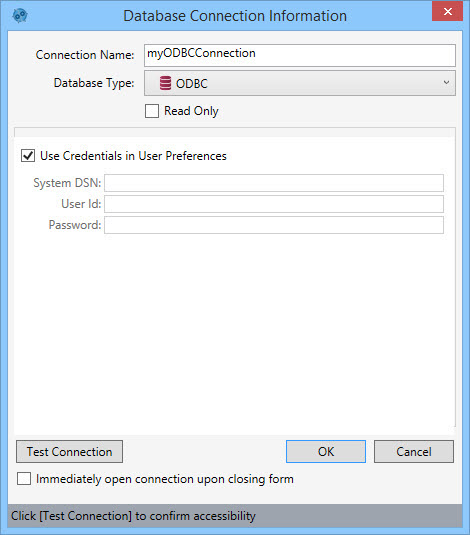Click the Cancel button

tap(414, 452)
